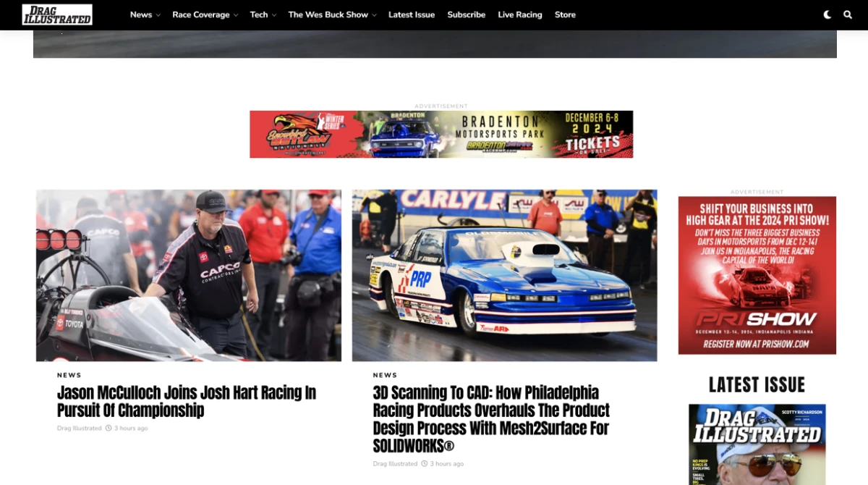Click the '3 hours ago' timestamp under McCulloch article
Image resolution: width=868 pixels, height=485 pixels.
click(131, 429)
